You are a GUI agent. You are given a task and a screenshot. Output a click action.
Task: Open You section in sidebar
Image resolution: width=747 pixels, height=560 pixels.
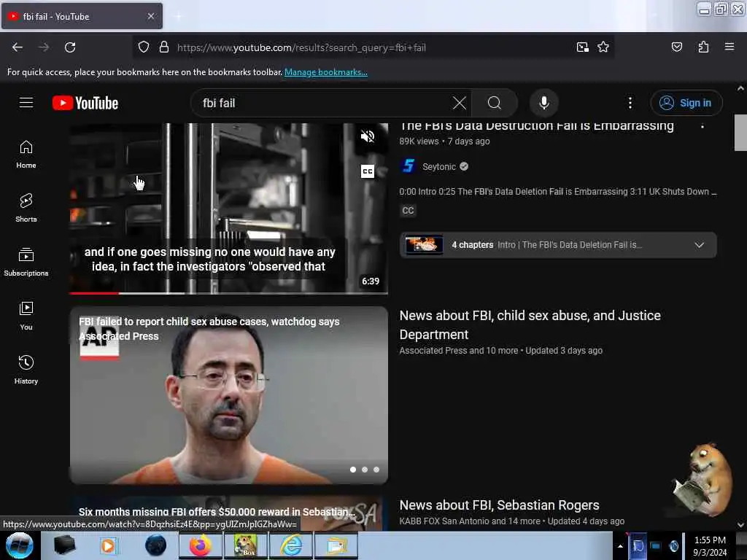[26, 316]
